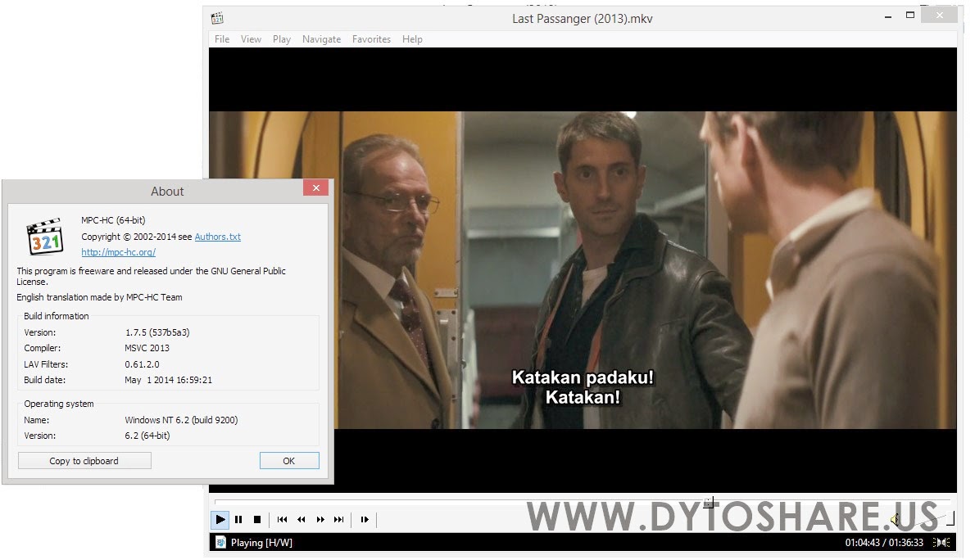The image size is (975, 560).
Task: Click compiler value MSVC 2013
Action: [x=147, y=348]
